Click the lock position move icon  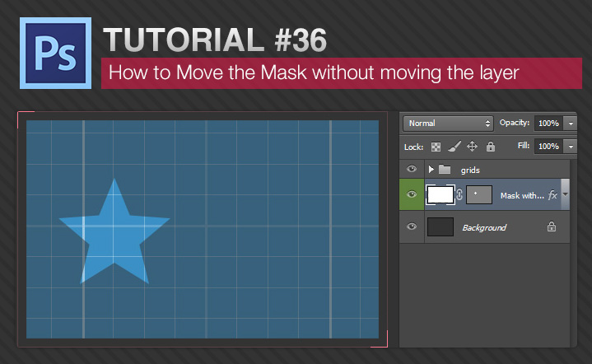point(473,147)
